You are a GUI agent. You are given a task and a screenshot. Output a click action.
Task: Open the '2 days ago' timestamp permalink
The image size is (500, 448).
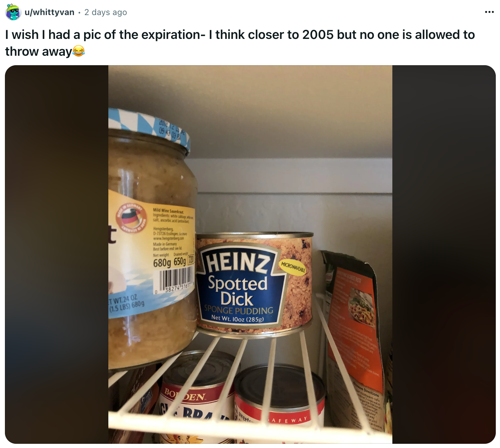coord(106,12)
